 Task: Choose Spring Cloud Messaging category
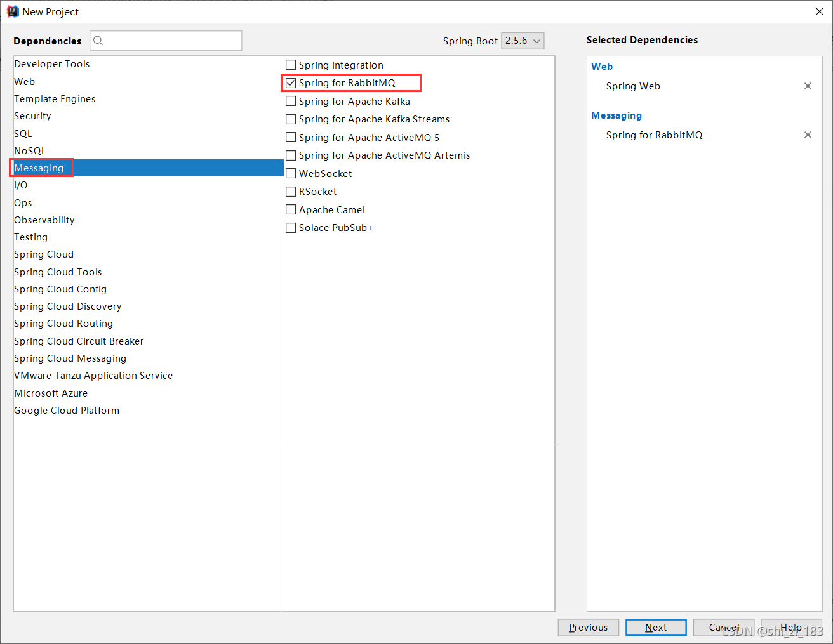coord(149,358)
